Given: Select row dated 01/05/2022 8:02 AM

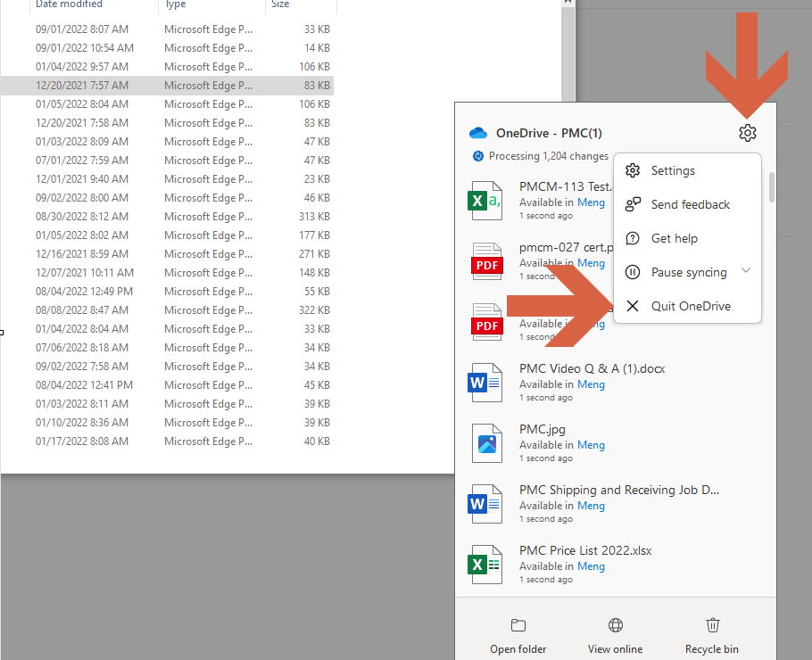Looking at the screenshot, I should coord(167,235).
